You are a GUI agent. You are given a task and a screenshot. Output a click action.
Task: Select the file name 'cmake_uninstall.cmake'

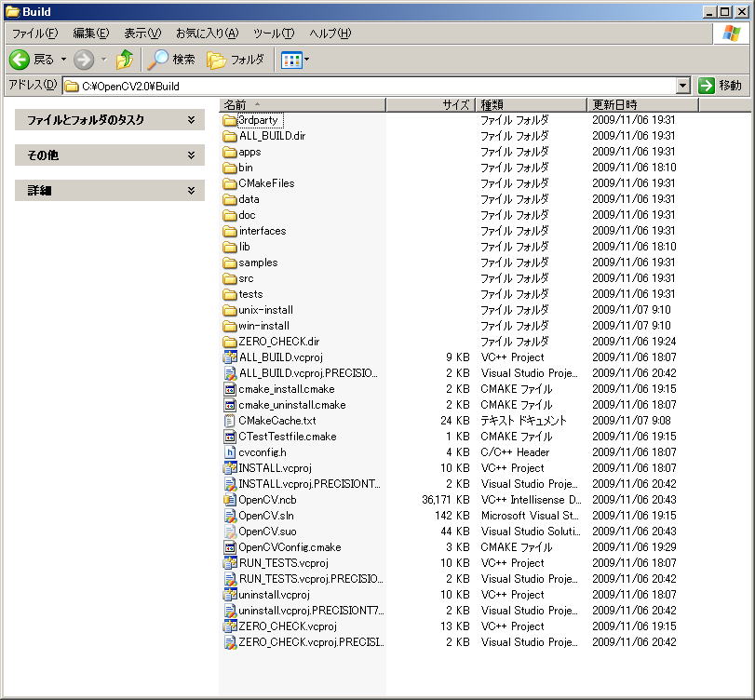[292, 405]
